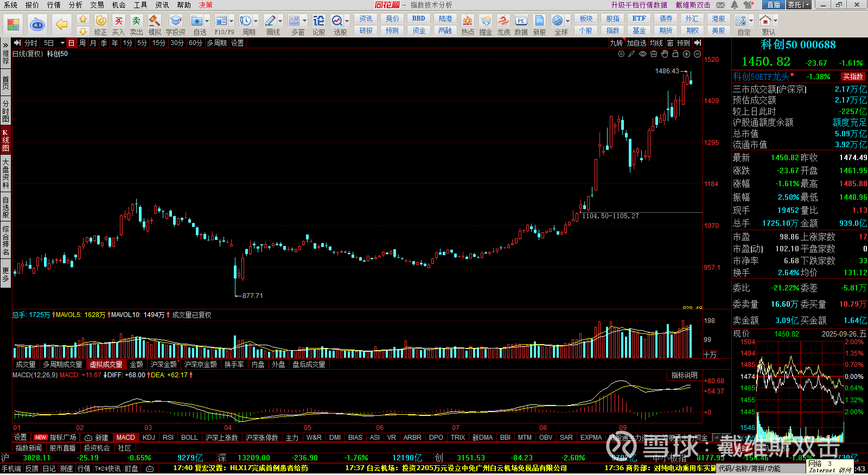Viewport: 868px width, 475px height.
Task: Toggle 九转 indicator on chart
Action: click(616, 43)
